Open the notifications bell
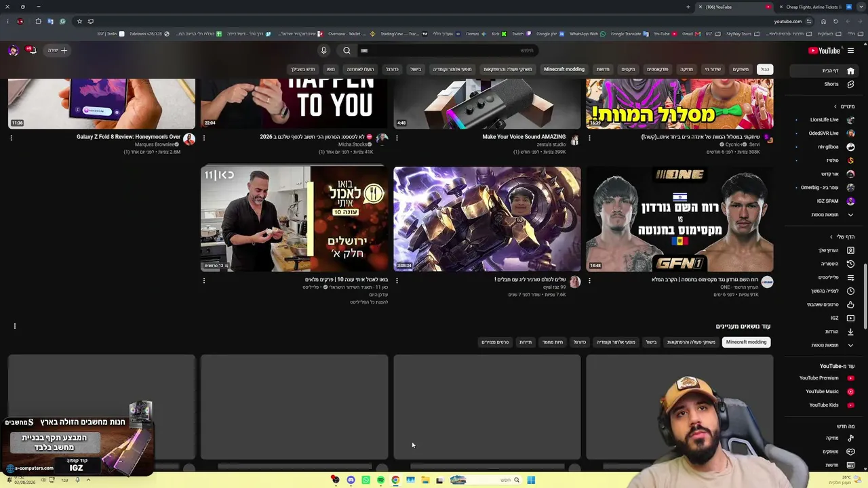868x488 pixels. point(31,50)
